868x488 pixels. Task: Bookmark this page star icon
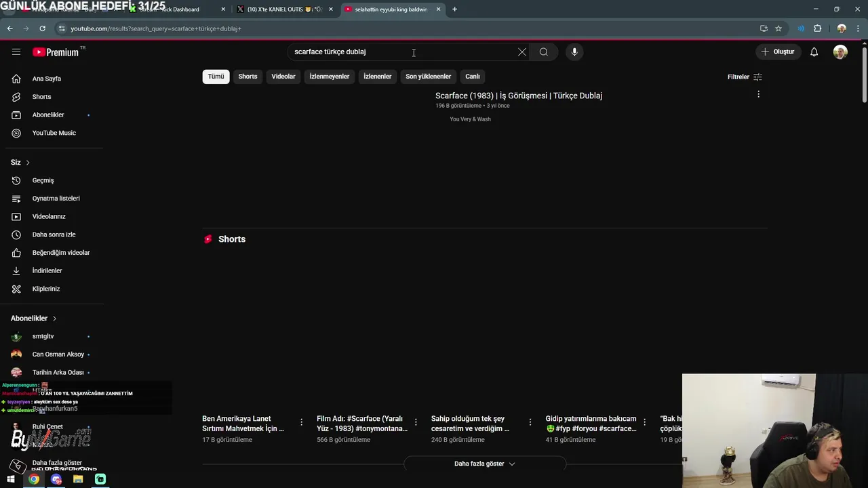778,28
